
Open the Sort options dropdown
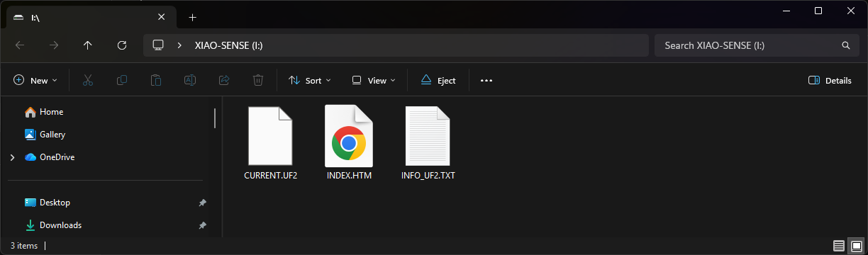[310, 80]
